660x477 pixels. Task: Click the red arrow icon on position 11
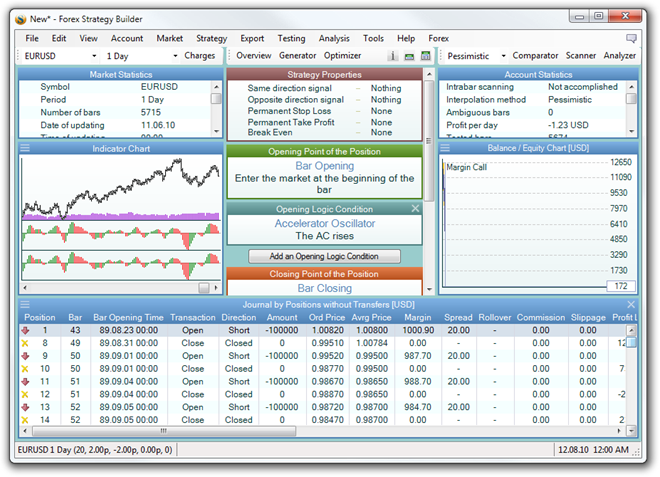click(25, 382)
